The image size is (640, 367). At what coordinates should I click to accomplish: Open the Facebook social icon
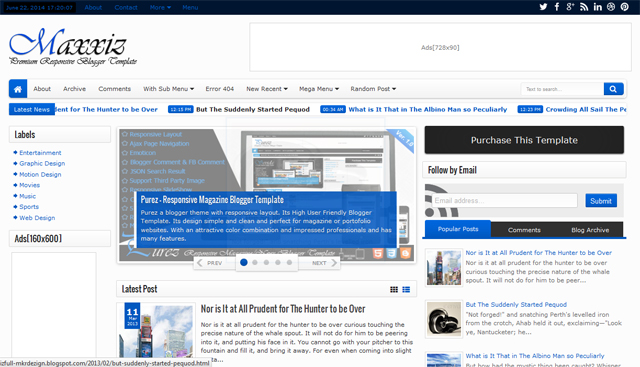click(x=557, y=7)
